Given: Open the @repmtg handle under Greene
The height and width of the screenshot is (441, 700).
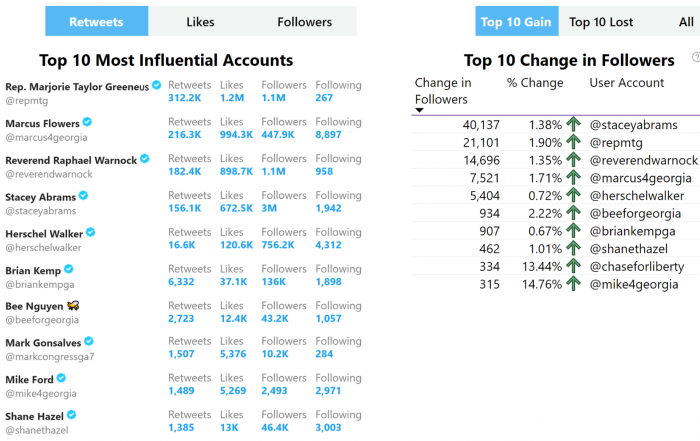Looking at the screenshot, I should coord(27,100).
